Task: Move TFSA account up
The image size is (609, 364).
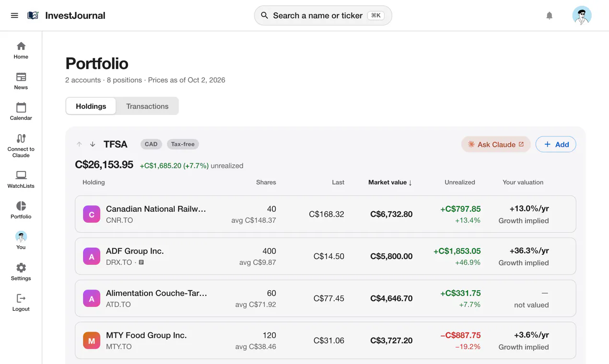Action: (79, 144)
